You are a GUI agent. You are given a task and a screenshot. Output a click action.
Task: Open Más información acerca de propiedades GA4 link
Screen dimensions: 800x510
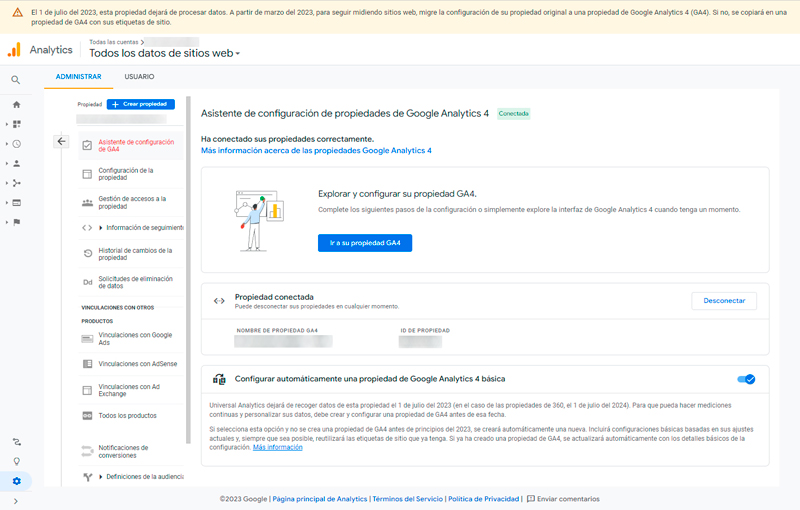coord(316,150)
